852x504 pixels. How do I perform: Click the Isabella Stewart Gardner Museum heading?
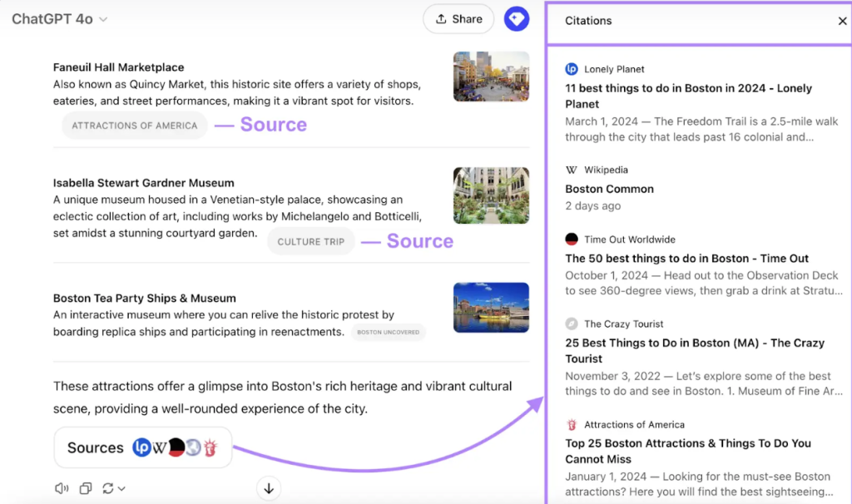tap(143, 183)
